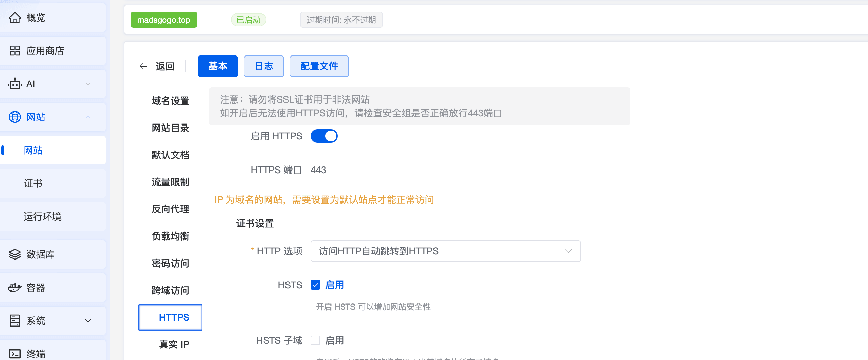Click the server icon for 系统
Image resolution: width=868 pixels, height=360 pixels.
[15, 321]
